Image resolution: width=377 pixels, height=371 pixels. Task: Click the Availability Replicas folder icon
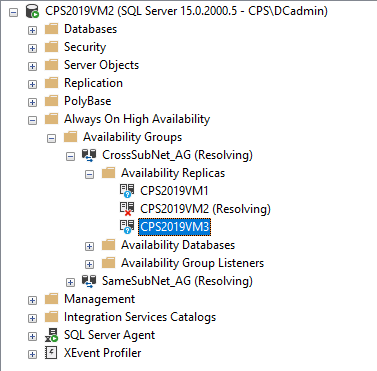(109, 173)
